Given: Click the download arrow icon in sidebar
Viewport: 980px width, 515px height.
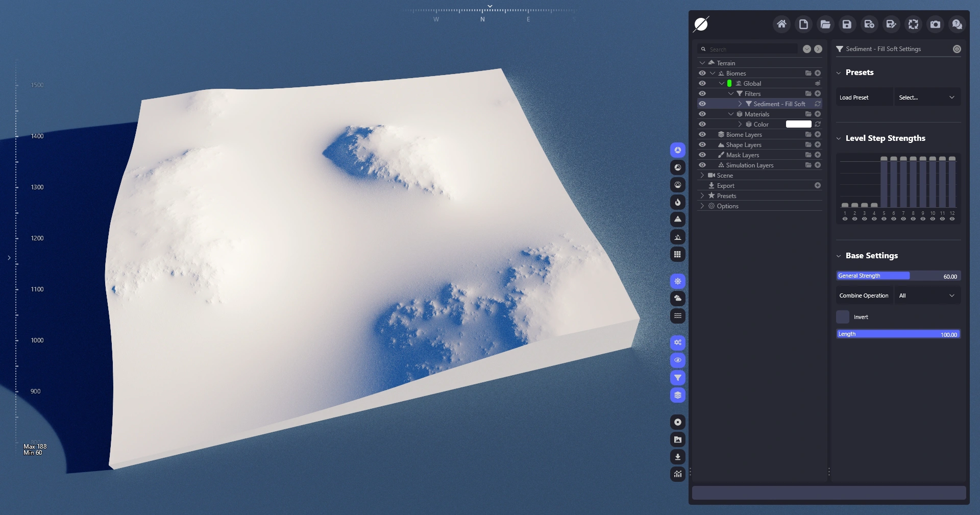Looking at the screenshot, I should tap(678, 457).
